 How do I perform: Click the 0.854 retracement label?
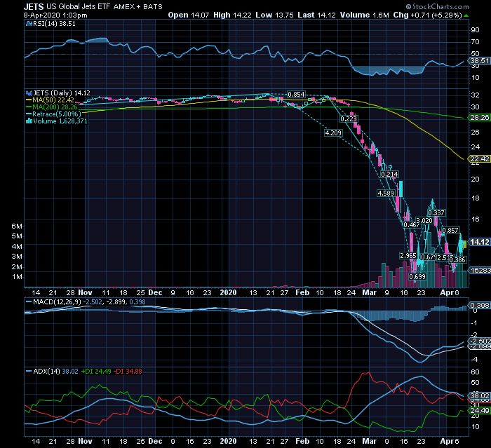296,95
